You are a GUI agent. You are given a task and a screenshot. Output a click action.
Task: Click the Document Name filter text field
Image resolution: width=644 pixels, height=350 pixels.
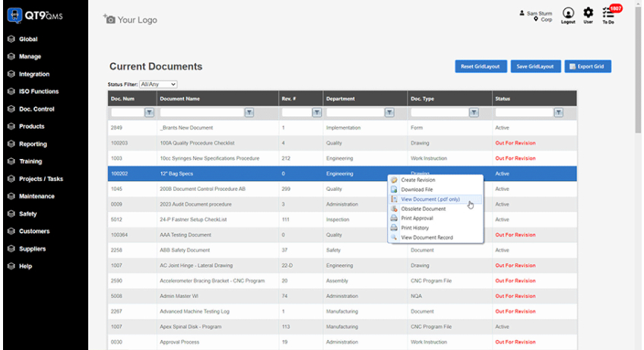(201, 113)
